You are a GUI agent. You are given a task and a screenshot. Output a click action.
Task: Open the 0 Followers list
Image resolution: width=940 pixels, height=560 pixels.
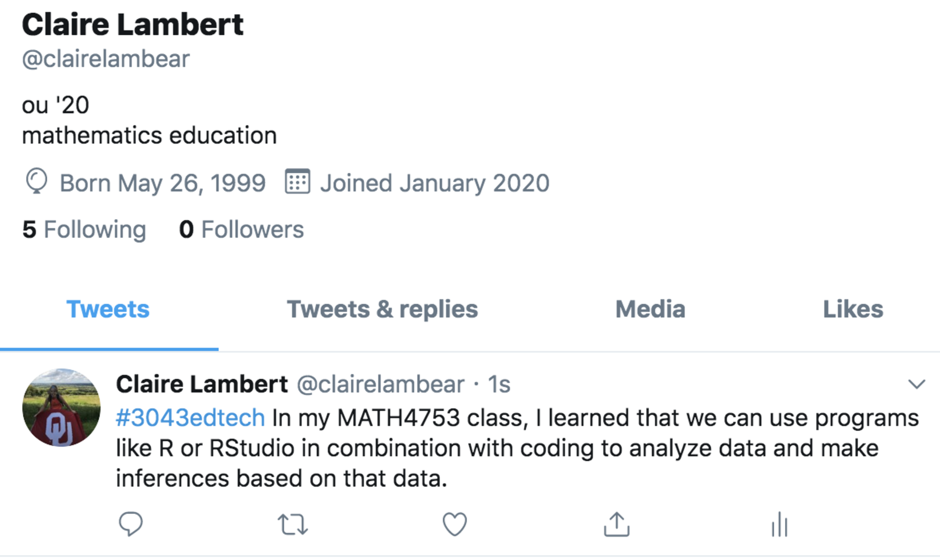(241, 229)
